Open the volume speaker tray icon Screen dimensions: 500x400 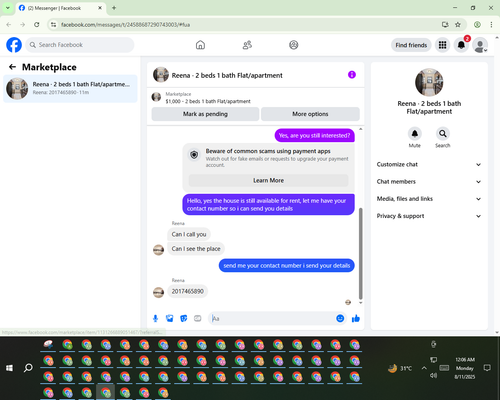(433, 376)
